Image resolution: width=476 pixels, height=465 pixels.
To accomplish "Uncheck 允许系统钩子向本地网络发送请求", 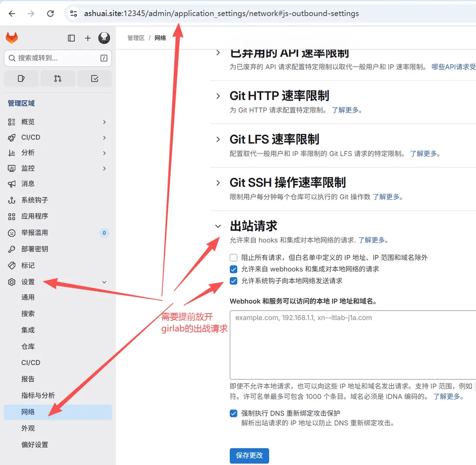I will tap(233, 281).
